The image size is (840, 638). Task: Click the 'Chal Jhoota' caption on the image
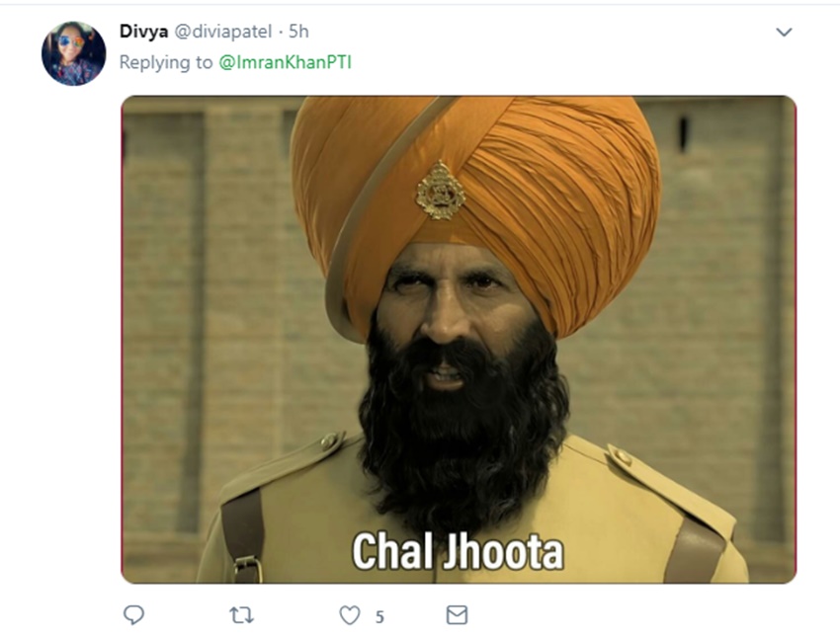[x=458, y=551]
